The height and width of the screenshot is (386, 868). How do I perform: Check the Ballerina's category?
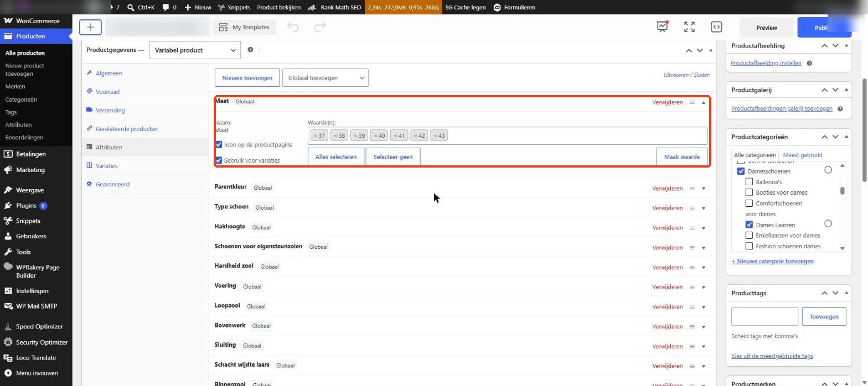point(749,182)
